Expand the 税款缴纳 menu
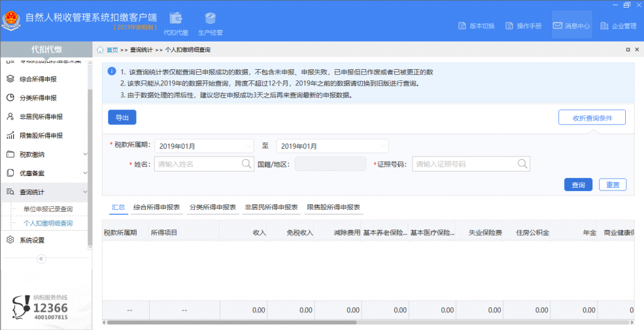The height and width of the screenshot is (330, 644). coord(44,155)
